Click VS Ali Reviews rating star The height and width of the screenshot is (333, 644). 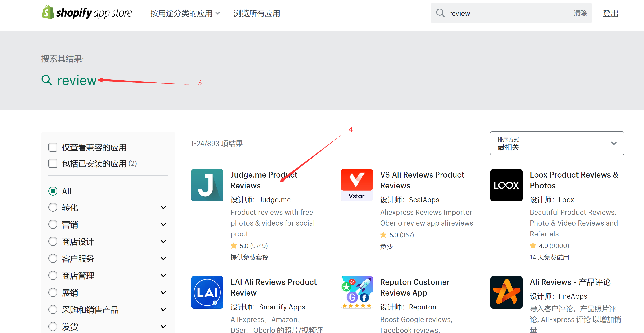point(383,235)
